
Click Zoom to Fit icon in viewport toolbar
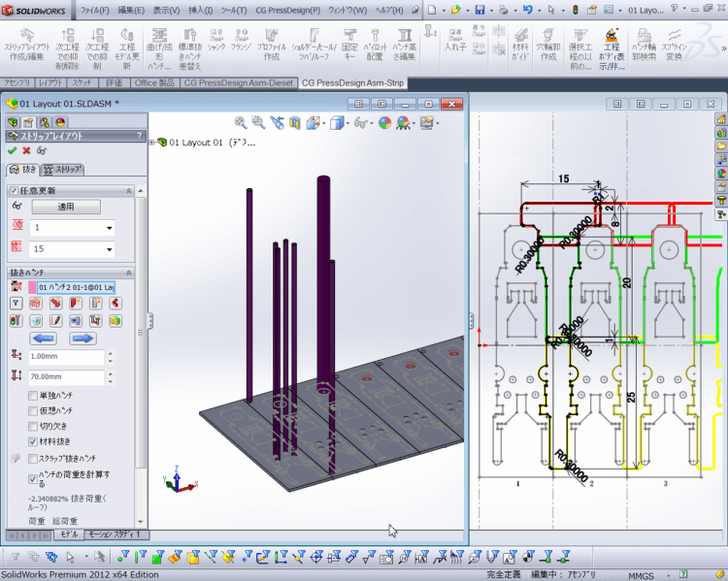tap(241, 123)
